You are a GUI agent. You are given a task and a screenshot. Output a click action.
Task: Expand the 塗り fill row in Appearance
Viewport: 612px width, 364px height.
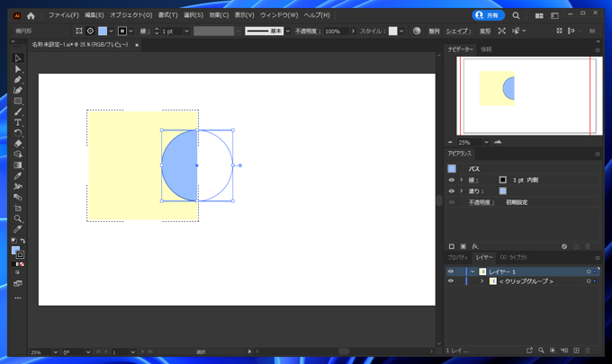pos(462,191)
